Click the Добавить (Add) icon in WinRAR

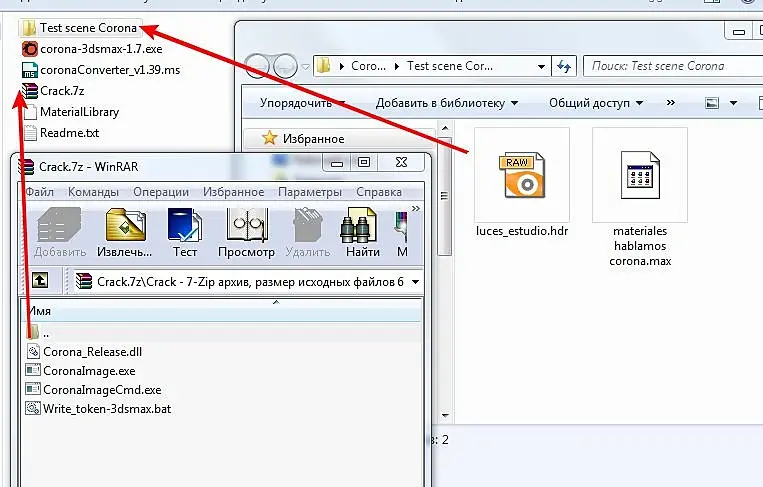pyautogui.click(x=60, y=233)
